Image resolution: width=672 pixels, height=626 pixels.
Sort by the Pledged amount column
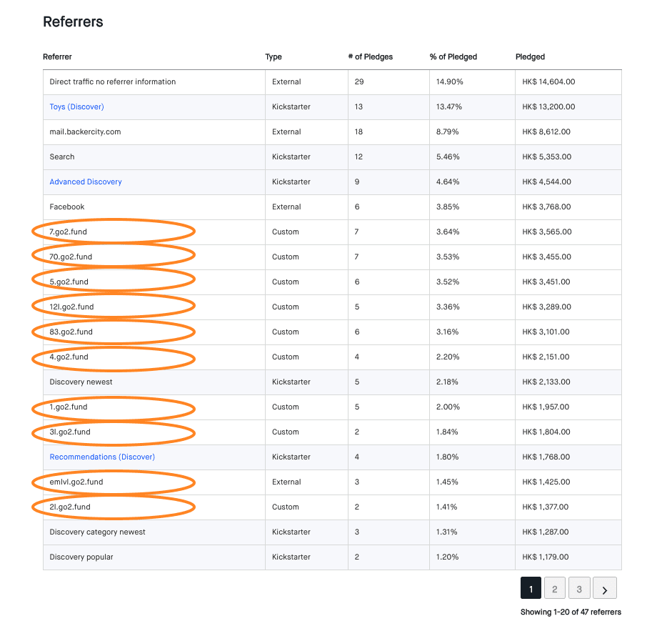point(530,56)
